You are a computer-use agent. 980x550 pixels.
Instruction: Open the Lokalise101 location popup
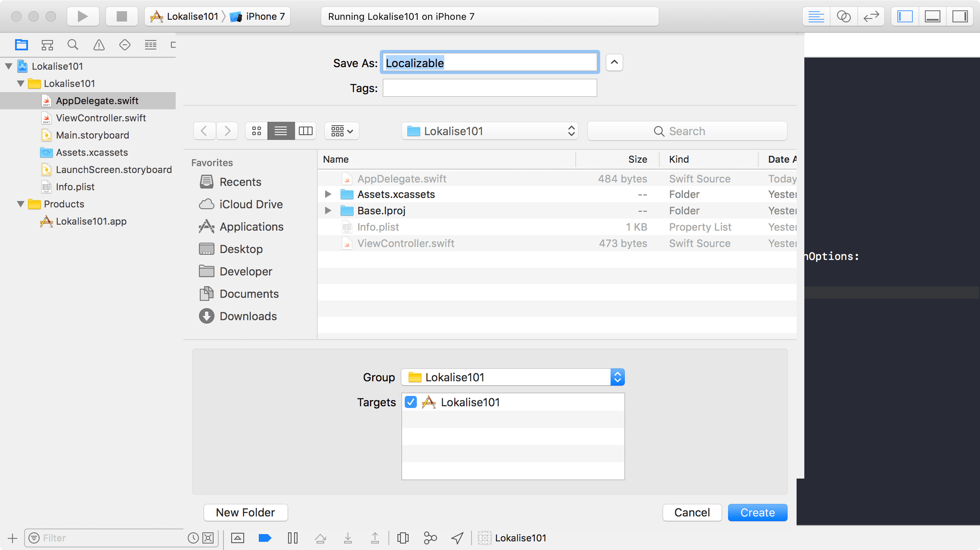click(490, 131)
